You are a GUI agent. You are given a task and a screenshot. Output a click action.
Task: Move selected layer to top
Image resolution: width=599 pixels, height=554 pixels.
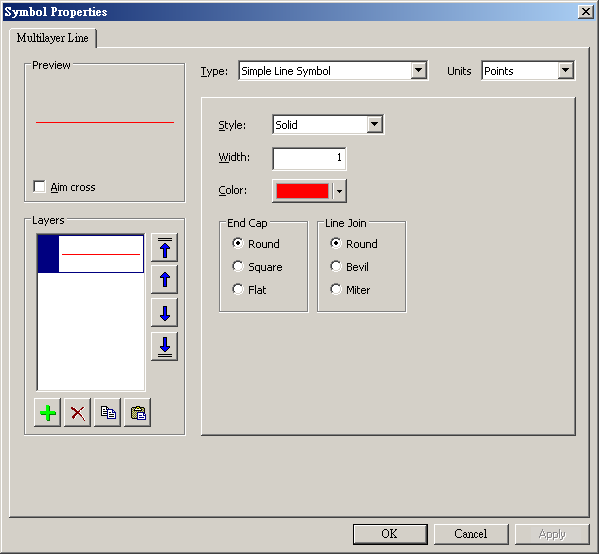(165, 248)
